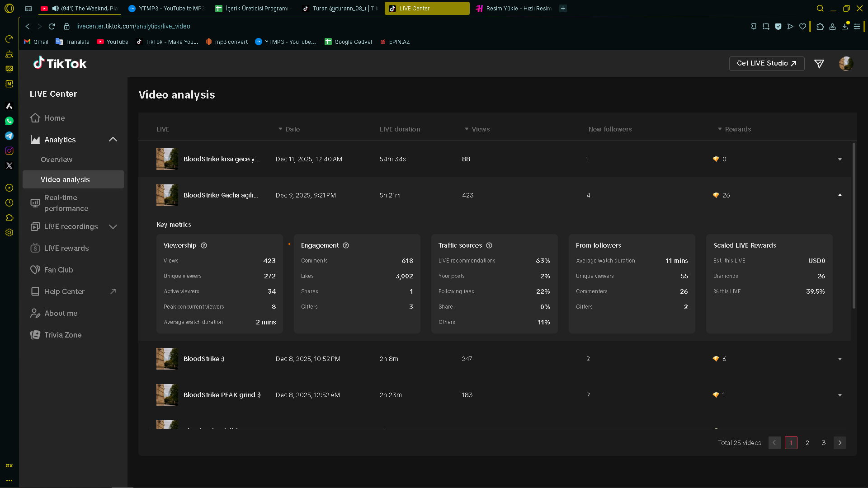
Task: Open the history clock icon in sidebar
Action: point(9,203)
